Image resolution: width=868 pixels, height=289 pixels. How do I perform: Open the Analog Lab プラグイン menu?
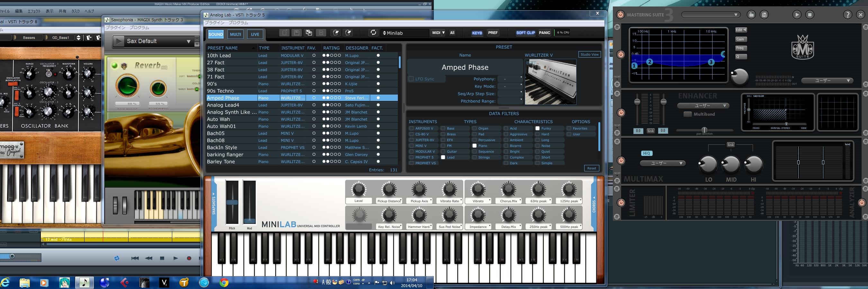(215, 23)
